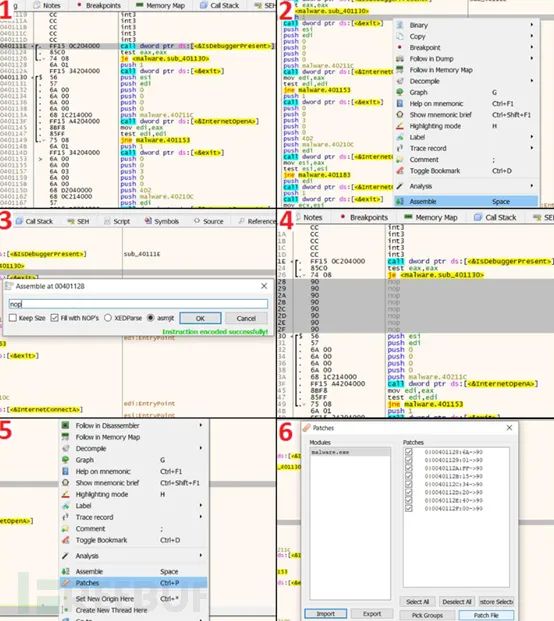Click Comment entry in menu listing Binary

click(x=424, y=160)
